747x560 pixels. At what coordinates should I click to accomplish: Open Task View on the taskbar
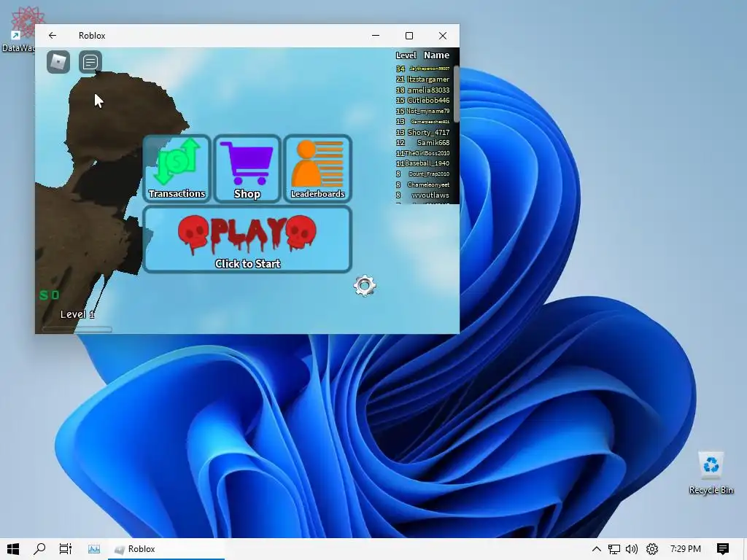pyautogui.click(x=65, y=549)
